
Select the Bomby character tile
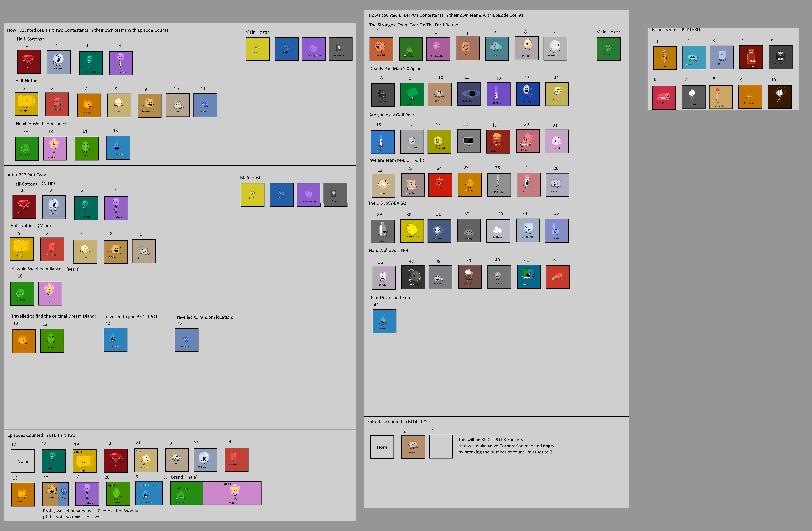pyautogui.click(x=413, y=277)
